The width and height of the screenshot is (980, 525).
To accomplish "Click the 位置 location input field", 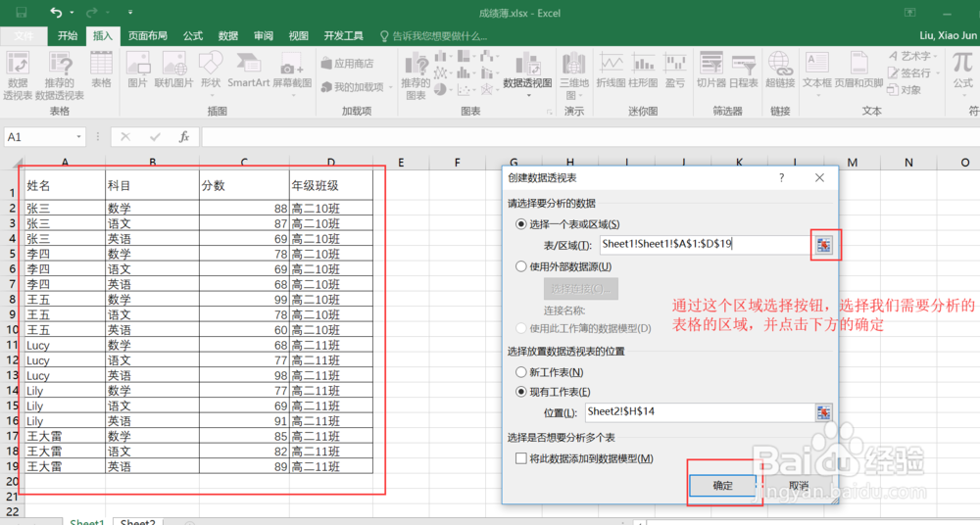I will pyautogui.click(x=700, y=412).
